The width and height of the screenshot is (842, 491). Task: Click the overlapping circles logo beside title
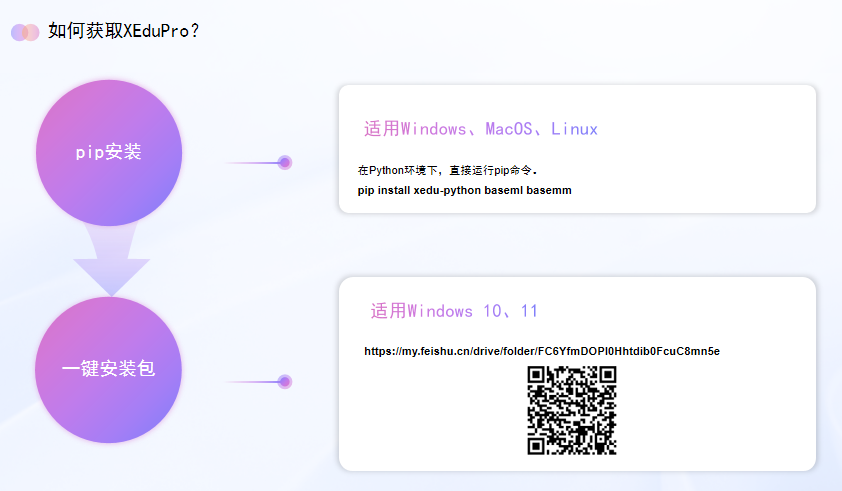[x=25, y=32]
